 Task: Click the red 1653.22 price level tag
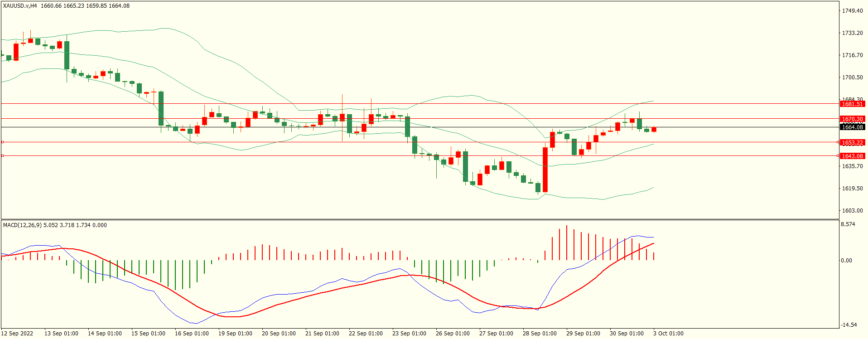click(852, 143)
